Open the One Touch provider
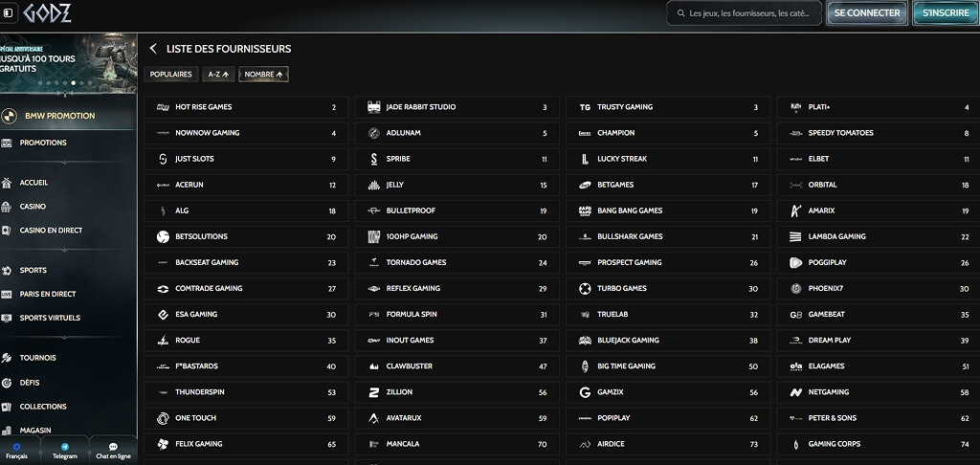 click(246, 419)
